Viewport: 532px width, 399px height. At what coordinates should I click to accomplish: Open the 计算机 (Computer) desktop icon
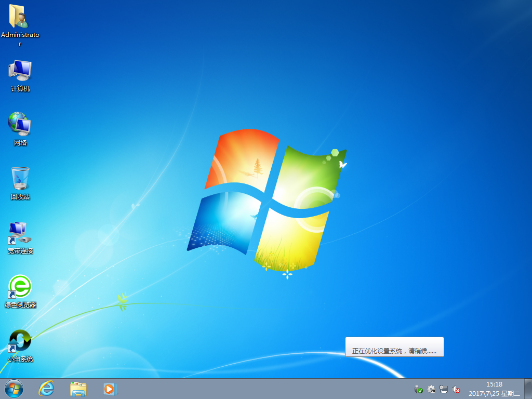coord(19,73)
